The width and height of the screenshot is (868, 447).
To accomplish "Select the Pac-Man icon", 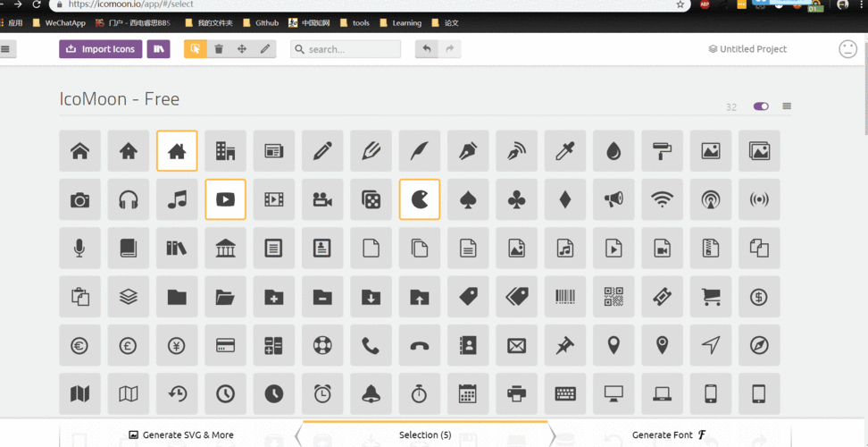I will tap(419, 199).
